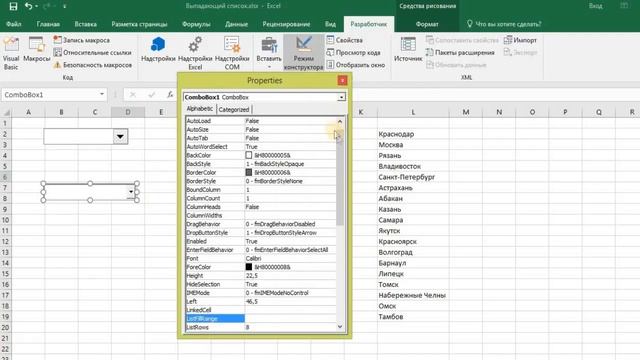Switch to the Review (Рецензирование) tab
Screen dimensions: 640x360
point(286,24)
